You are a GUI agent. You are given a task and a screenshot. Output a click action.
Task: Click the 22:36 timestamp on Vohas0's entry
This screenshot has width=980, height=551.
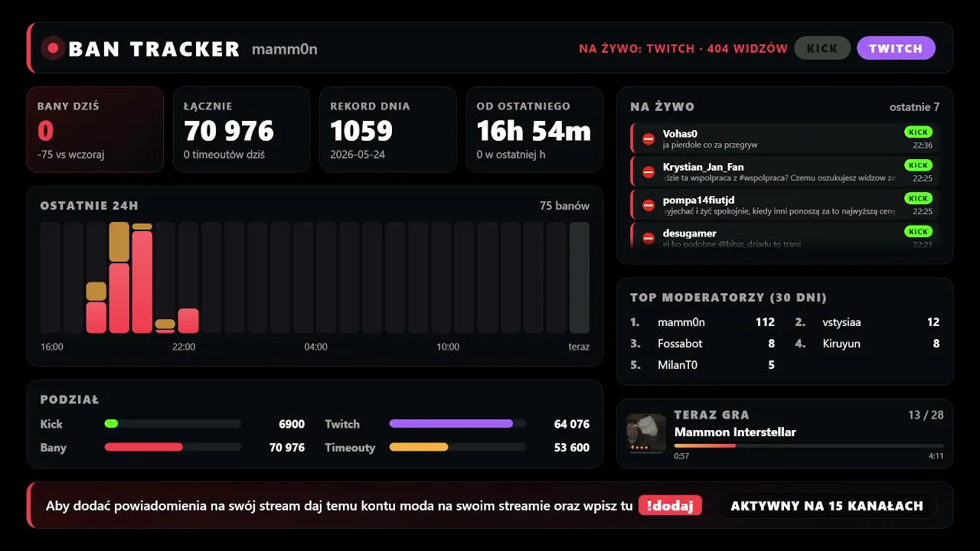point(923,145)
